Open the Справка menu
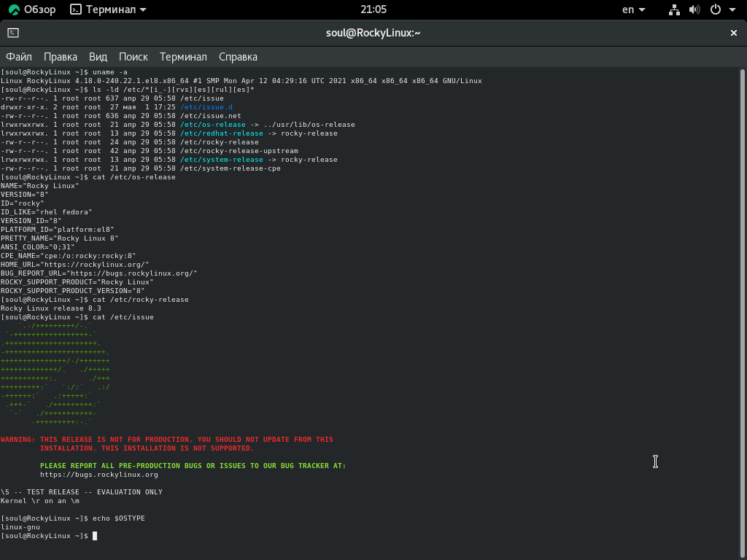The width and height of the screenshot is (747, 560). click(239, 57)
